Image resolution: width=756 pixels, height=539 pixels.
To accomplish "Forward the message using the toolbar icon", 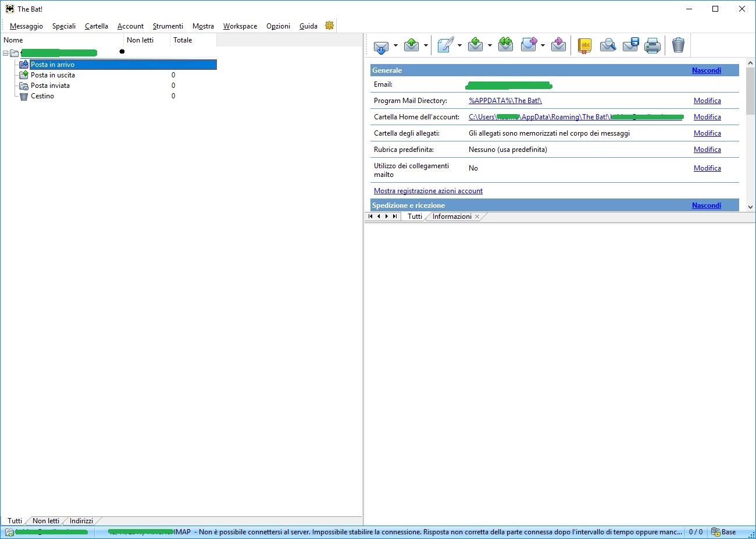I will [529, 45].
